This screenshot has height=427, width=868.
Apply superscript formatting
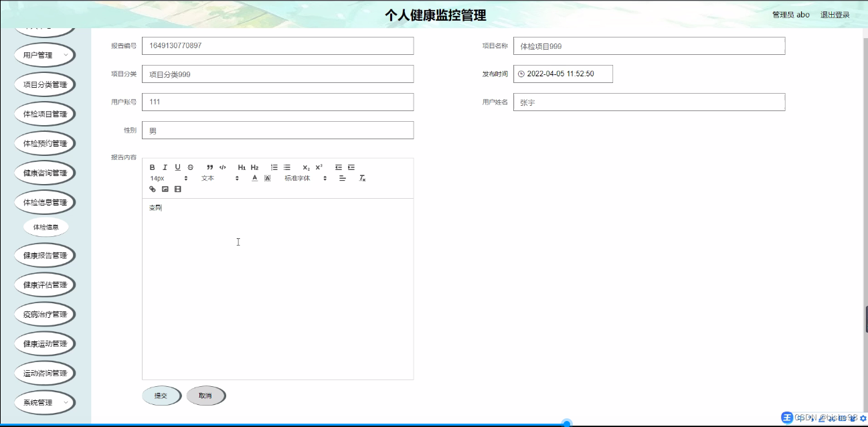pos(319,167)
